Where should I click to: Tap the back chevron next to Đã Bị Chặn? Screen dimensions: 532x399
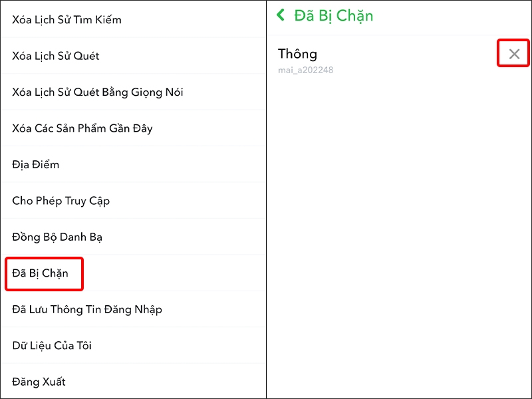[282, 15]
